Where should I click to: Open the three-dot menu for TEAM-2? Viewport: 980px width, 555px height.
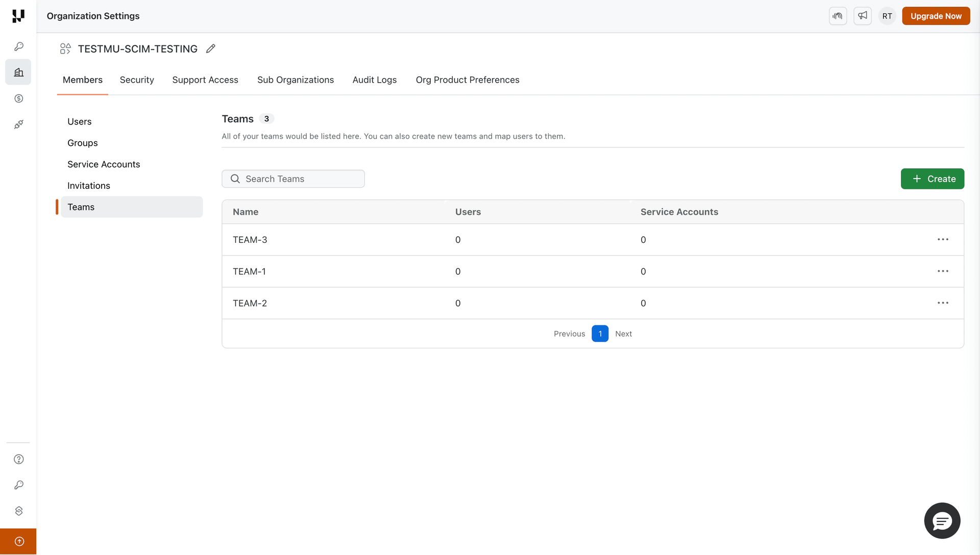pyautogui.click(x=942, y=303)
